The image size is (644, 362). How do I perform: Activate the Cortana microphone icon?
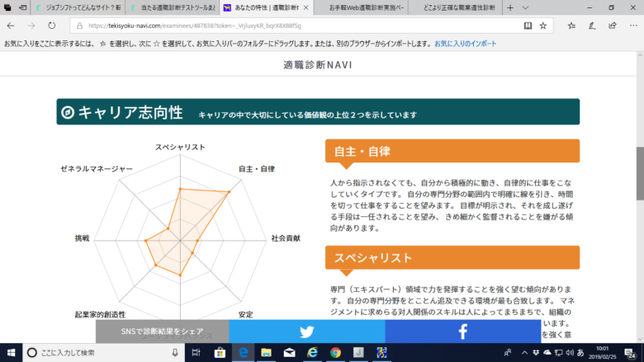click(x=175, y=353)
